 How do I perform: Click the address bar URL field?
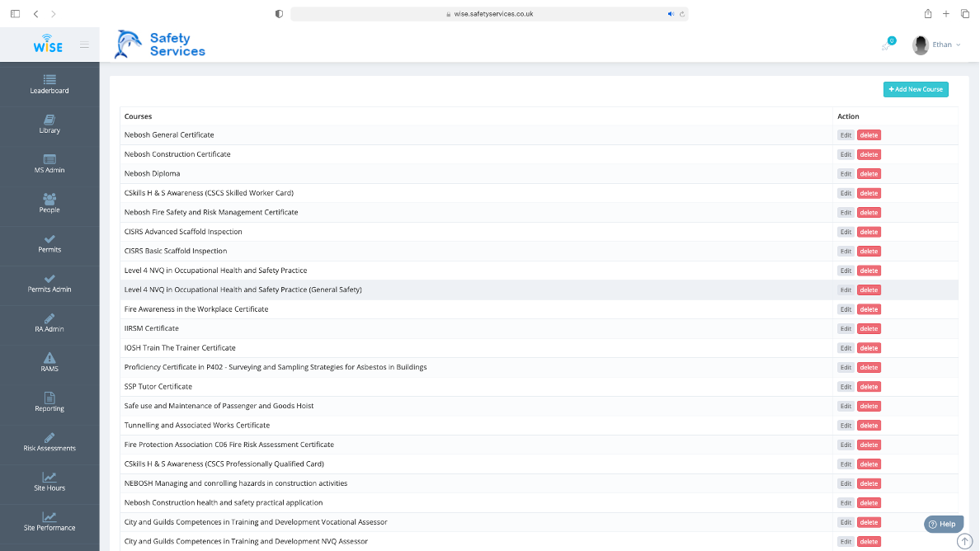[x=489, y=14]
